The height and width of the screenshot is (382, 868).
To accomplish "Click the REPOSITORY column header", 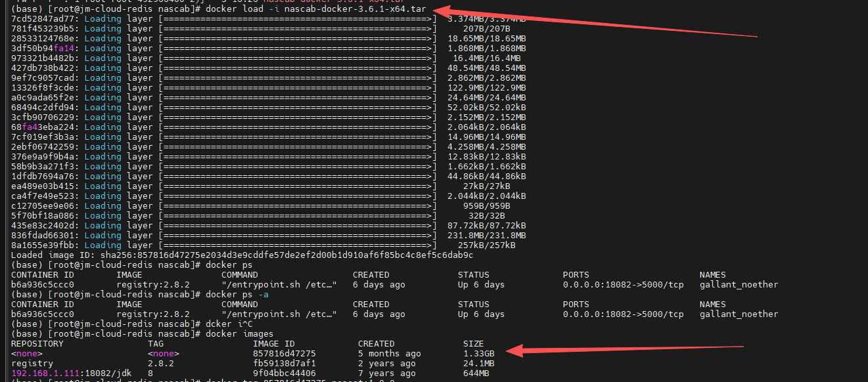I will [37, 344].
